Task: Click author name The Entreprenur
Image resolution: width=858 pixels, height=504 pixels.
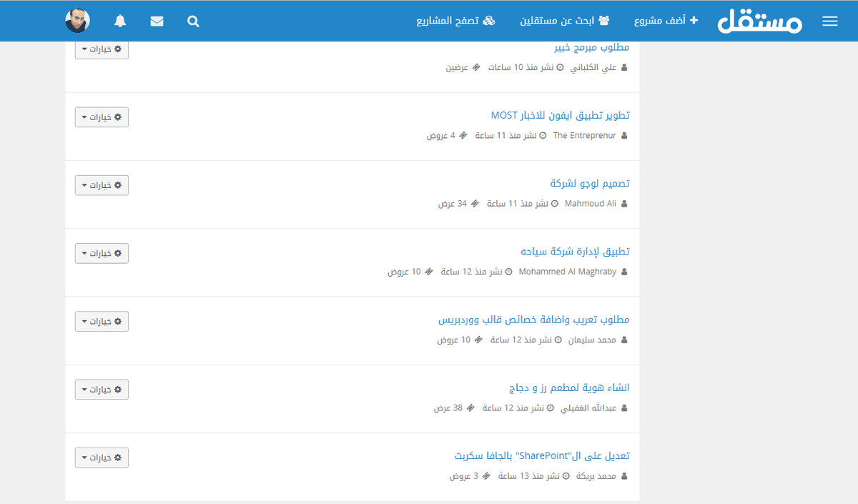Action: [584, 135]
